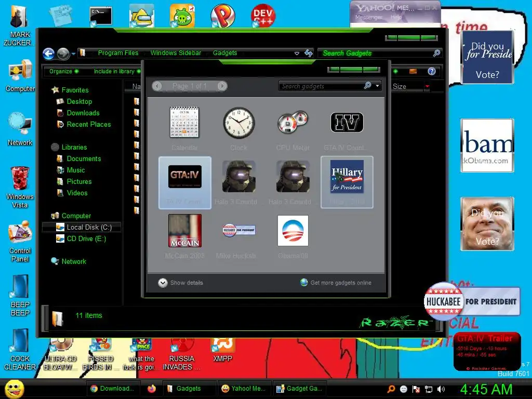Open the command prompt desktop shortcut
The height and width of the screenshot is (399, 532).
click(101, 16)
